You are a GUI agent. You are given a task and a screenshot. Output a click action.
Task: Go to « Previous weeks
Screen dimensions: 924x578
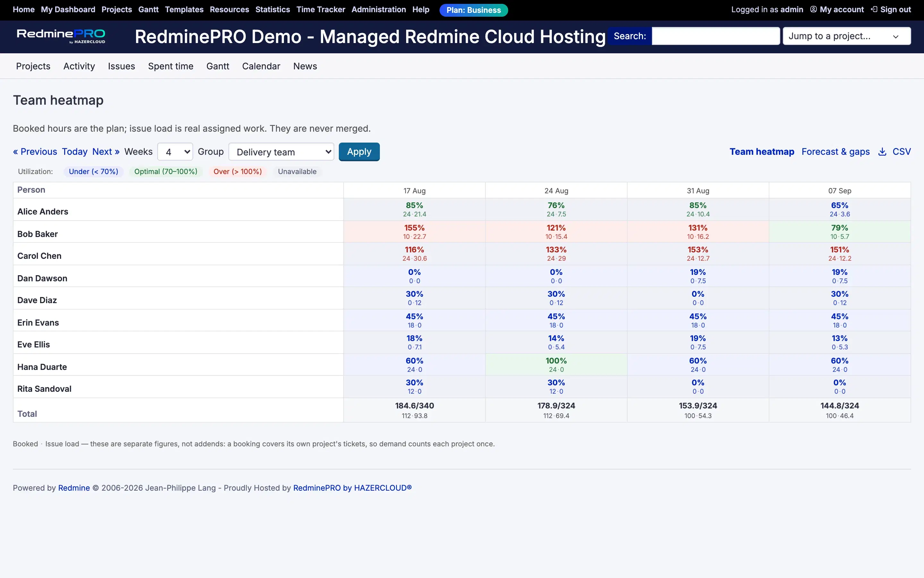click(35, 152)
